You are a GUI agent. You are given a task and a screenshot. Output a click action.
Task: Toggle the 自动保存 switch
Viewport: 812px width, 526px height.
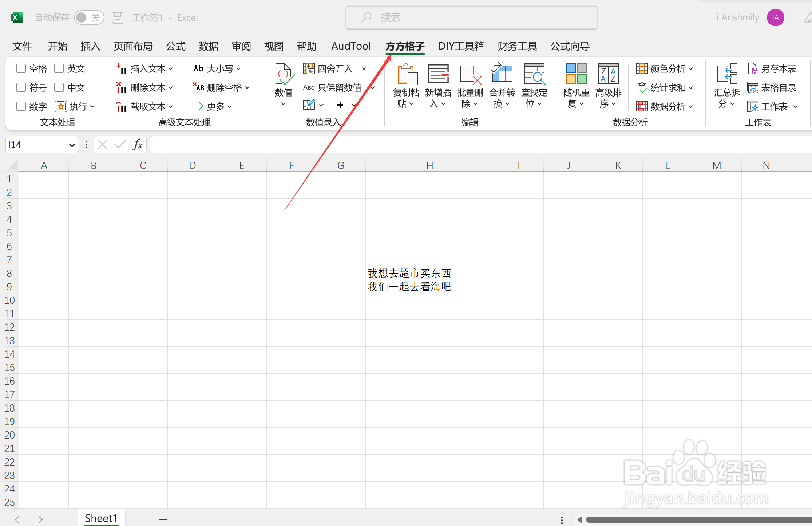coord(89,17)
